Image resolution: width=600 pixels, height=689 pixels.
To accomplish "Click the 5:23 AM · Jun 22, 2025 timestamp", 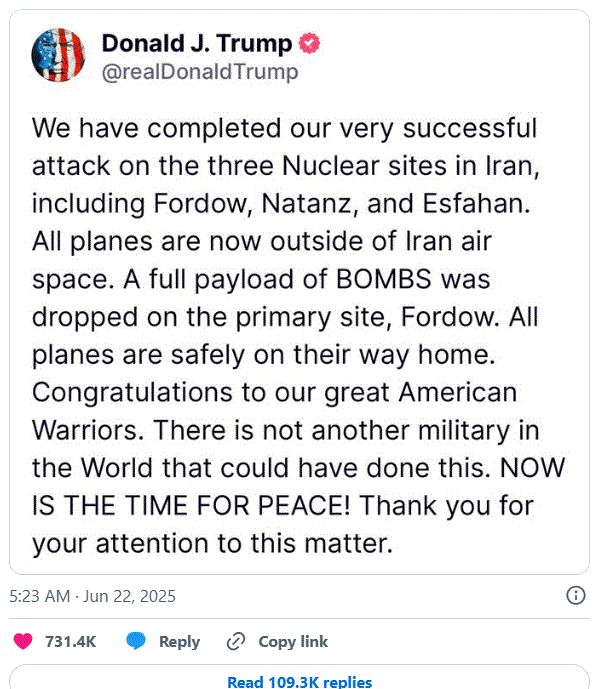I will click(92, 596).
